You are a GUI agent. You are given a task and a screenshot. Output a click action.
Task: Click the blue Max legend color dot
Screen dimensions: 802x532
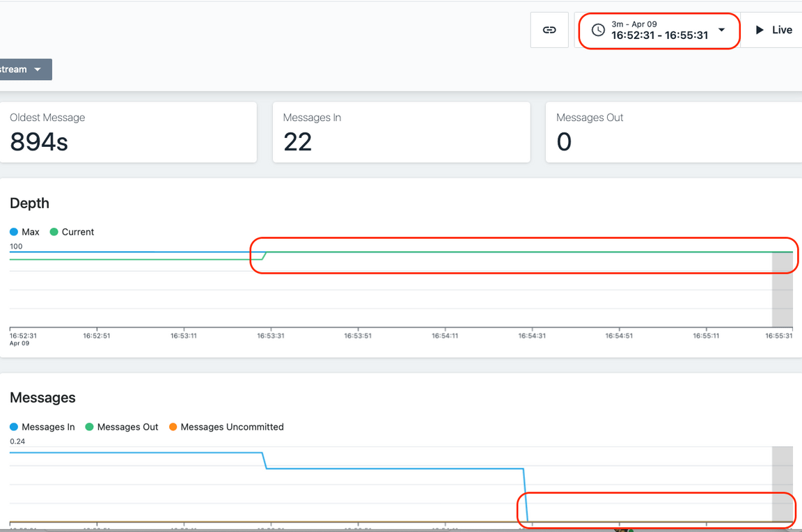[x=14, y=232]
